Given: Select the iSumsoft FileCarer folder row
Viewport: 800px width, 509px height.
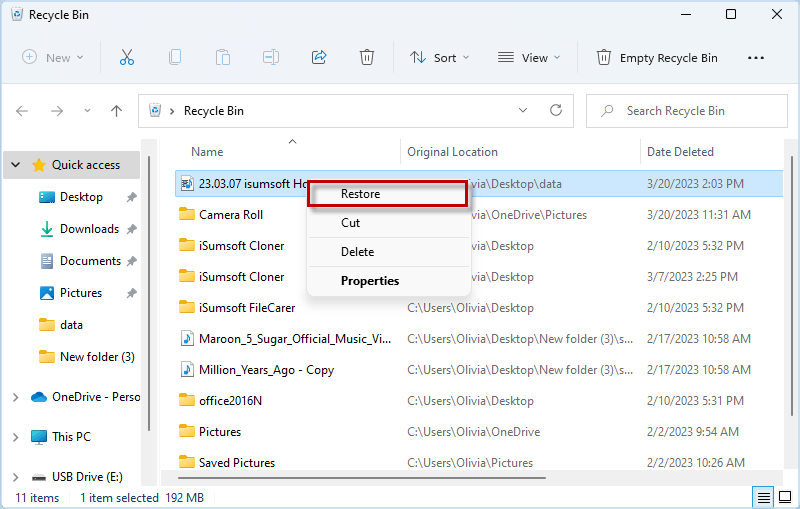Looking at the screenshot, I should pos(479,308).
